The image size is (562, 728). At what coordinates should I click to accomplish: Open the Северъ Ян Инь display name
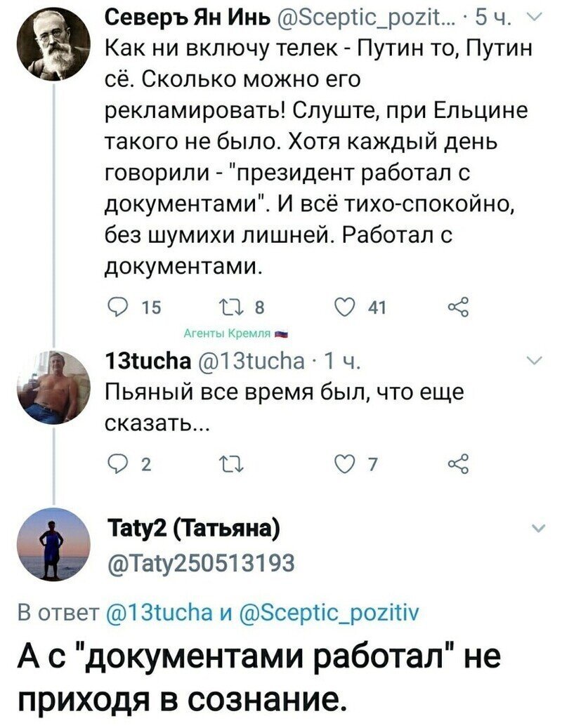tap(188, 18)
